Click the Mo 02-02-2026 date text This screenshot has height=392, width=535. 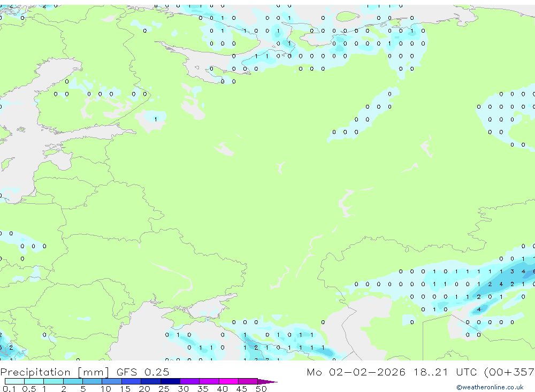pyautogui.click(x=356, y=372)
